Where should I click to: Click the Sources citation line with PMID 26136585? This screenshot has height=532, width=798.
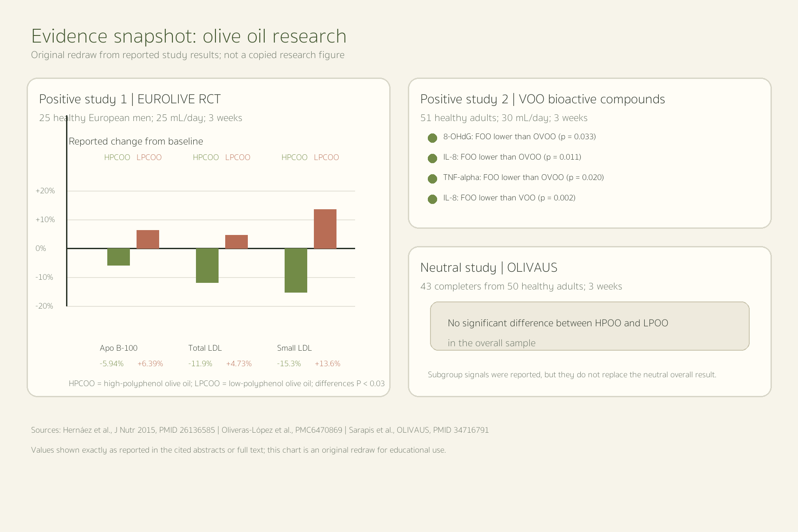[x=260, y=430]
